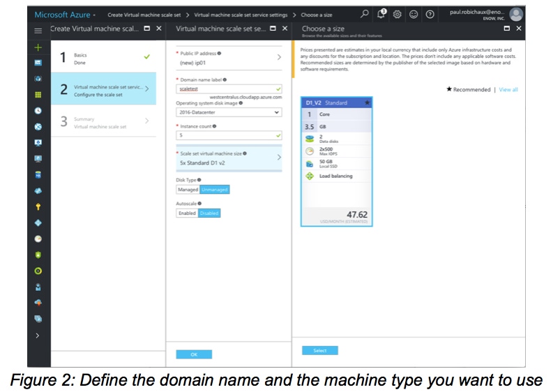Click Virtual machine scale set service settings breadcrumb

pos(241,15)
